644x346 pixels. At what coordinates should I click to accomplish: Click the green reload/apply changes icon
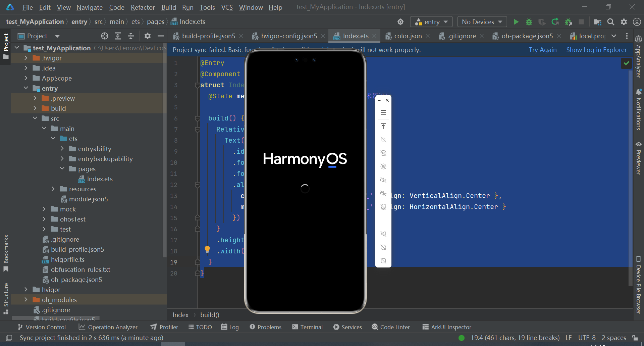[555, 22]
